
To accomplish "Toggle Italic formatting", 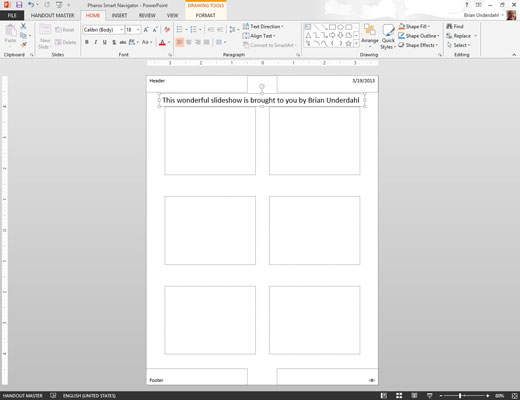I will click(x=96, y=42).
